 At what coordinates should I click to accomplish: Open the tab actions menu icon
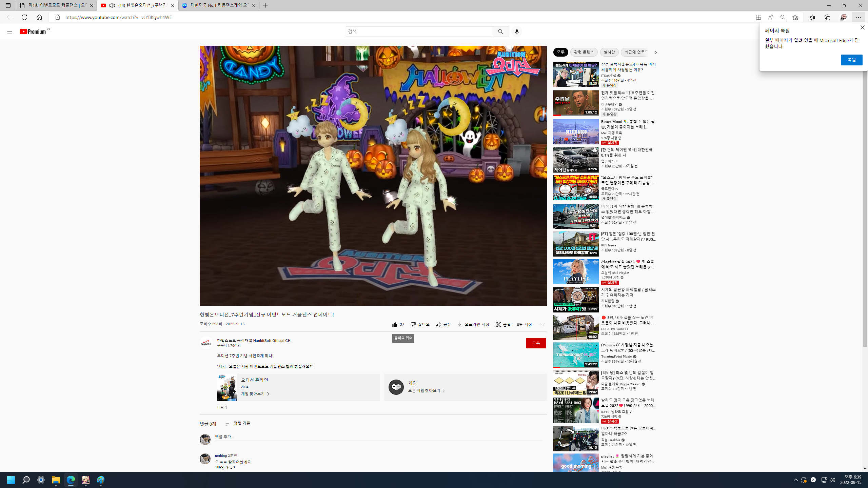8,5
